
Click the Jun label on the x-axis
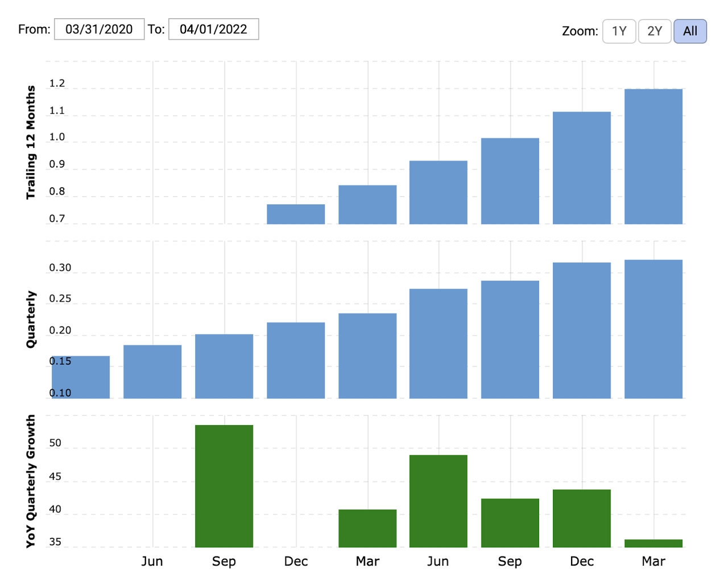152,561
